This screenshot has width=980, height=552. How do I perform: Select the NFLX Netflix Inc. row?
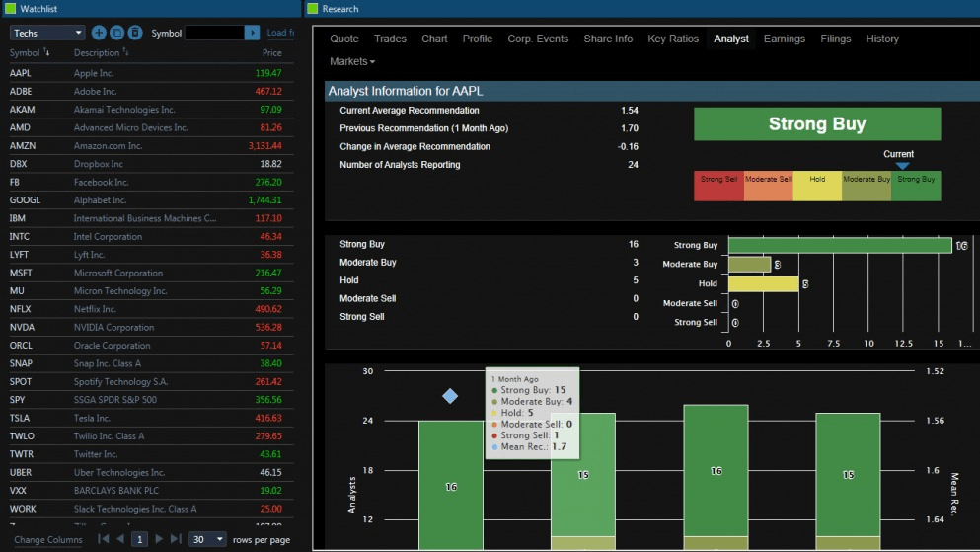(x=151, y=309)
